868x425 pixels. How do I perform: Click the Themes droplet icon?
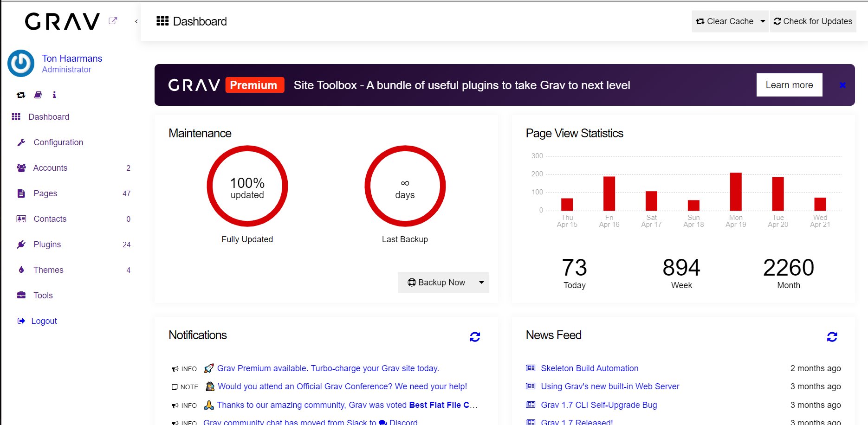[21, 270]
